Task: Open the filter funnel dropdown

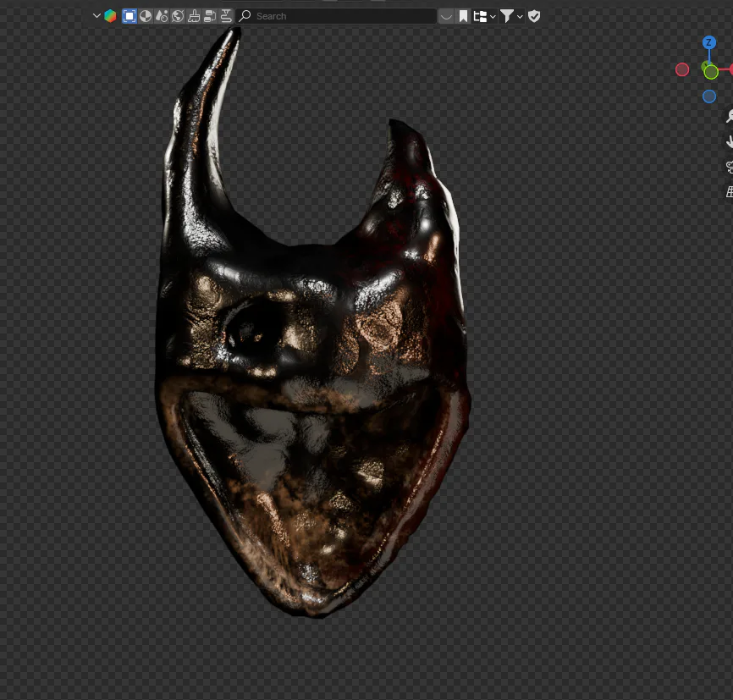Action: [511, 16]
